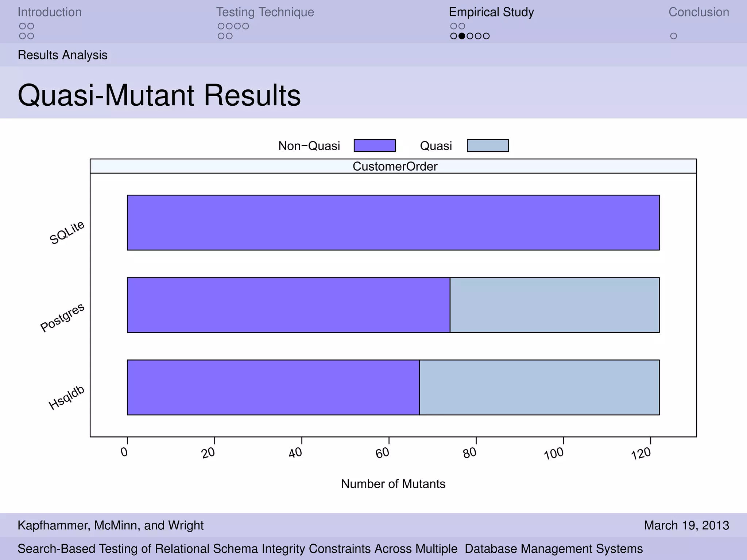Click the Quasi-Mutant Results slide title
Image resolution: width=747 pixels, height=560 pixels.
pyautogui.click(x=159, y=95)
